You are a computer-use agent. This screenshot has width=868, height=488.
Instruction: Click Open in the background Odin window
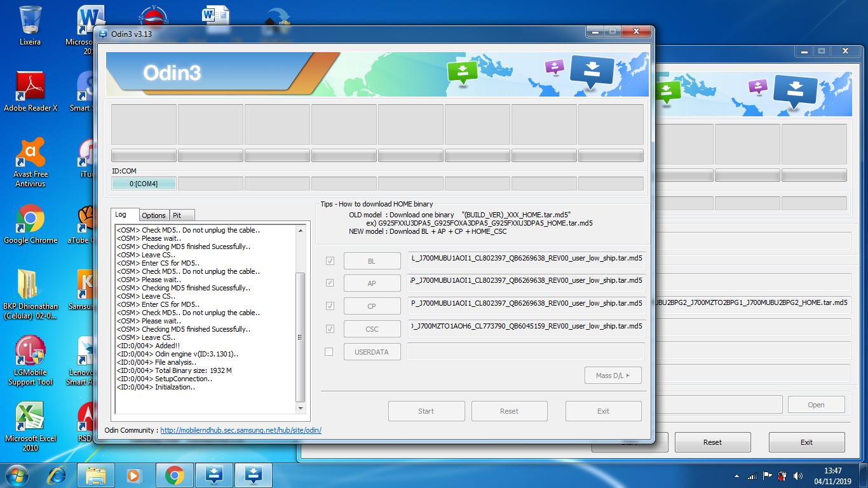[x=816, y=405]
